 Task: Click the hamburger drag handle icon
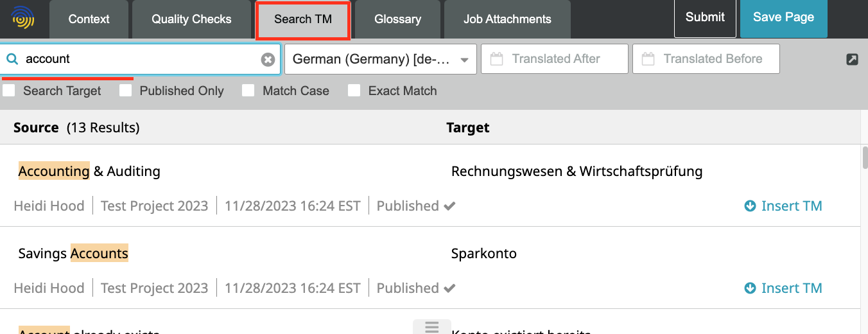[432, 327]
